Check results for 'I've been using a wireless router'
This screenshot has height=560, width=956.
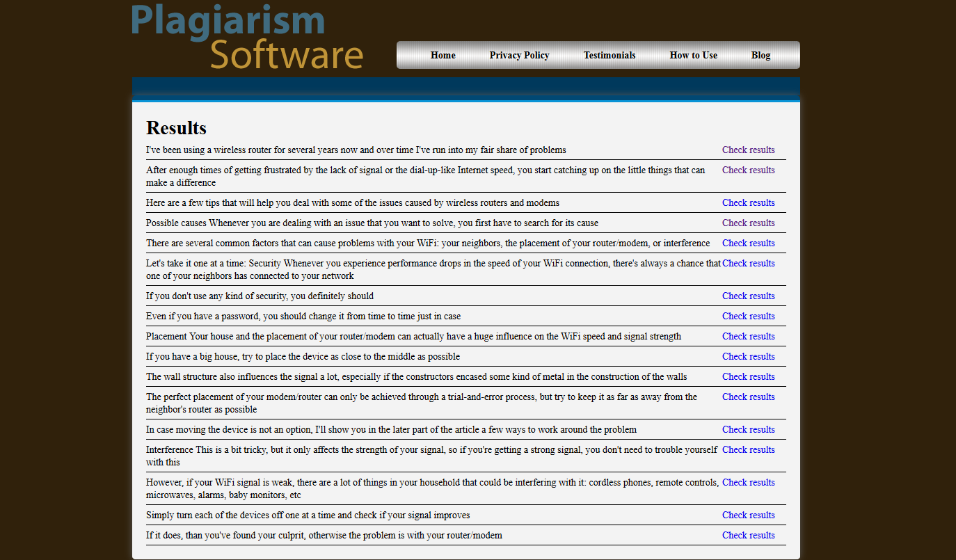pyautogui.click(x=749, y=150)
